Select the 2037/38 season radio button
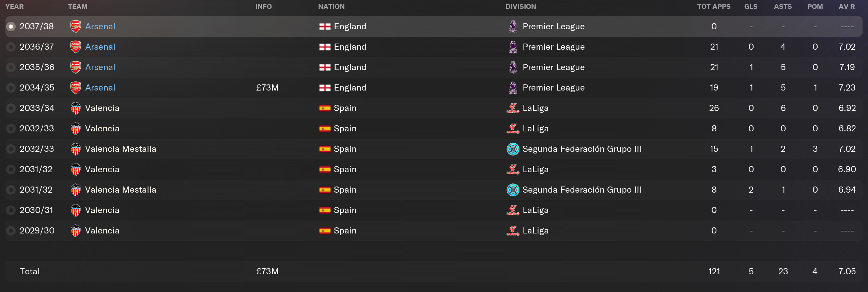The image size is (868, 292). click(11, 27)
